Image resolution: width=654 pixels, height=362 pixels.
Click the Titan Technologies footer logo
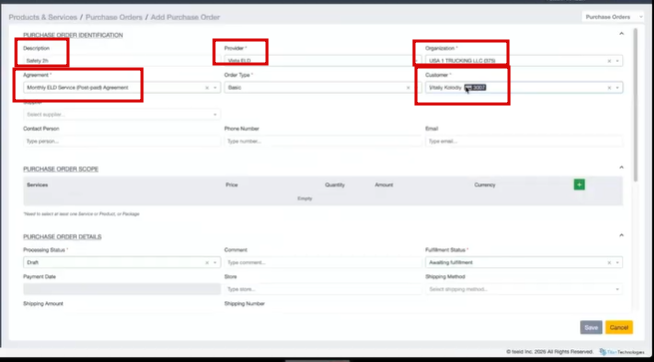click(621, 352)
